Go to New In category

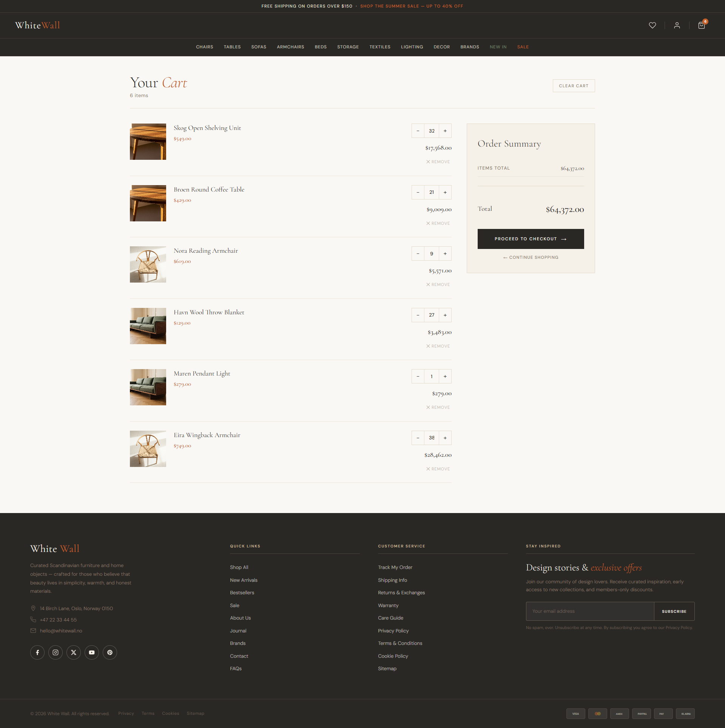click(x=498, y=47)
